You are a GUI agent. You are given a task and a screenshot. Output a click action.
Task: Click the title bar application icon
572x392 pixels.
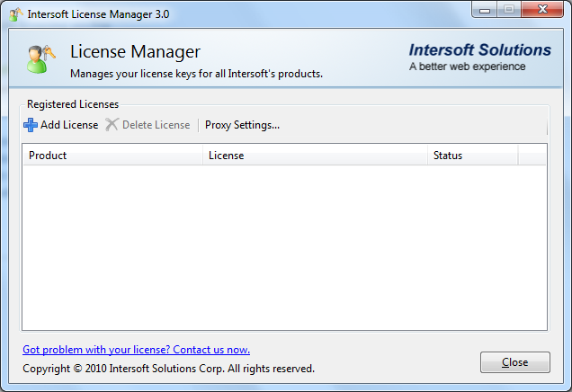click(16, 14)
